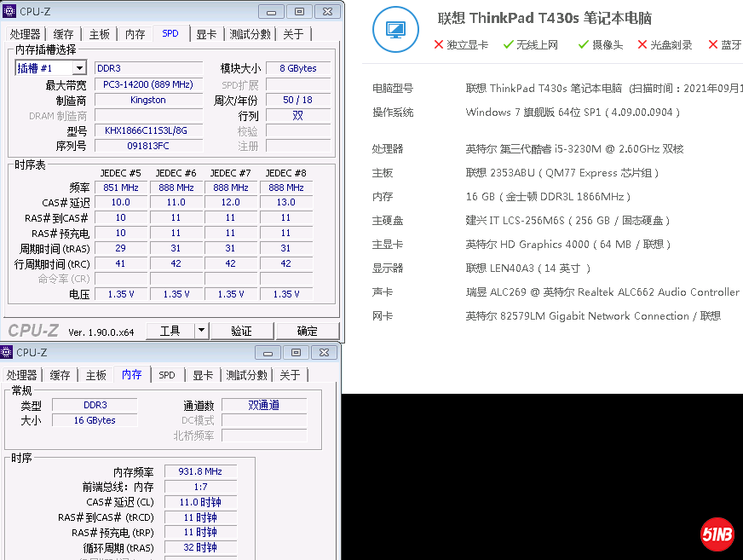Minimize the top CPU-Z window
The image size is (743, 560).
271,11
